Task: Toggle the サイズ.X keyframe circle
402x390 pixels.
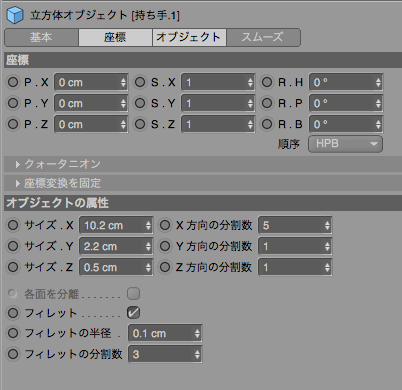Action: coord(13,225)
